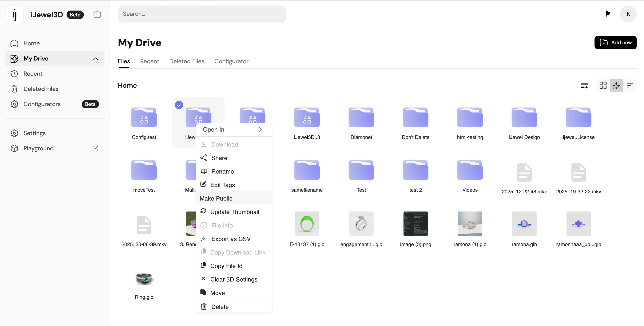
Task: Open Deleted Files in the sidebar
Action: [x=55, y=89]
